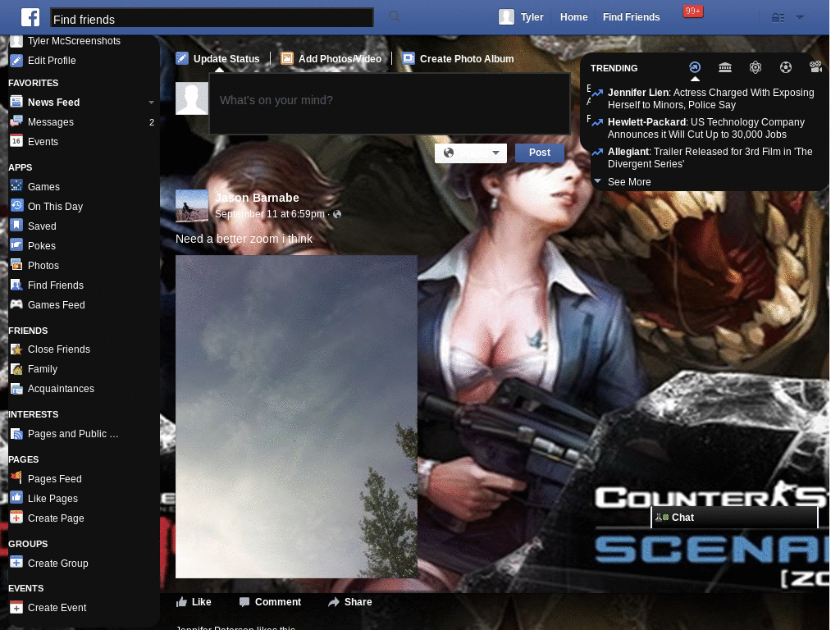Open the post audience selector dropdown
Image resolution: width=840 pixels, height=630 pixels.
470,153
